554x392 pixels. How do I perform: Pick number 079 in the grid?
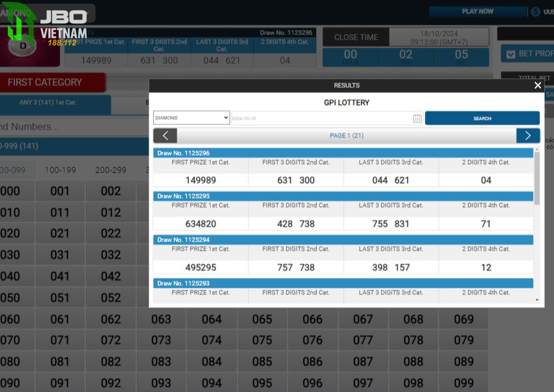pyautogui.click(x=463, y=340)
